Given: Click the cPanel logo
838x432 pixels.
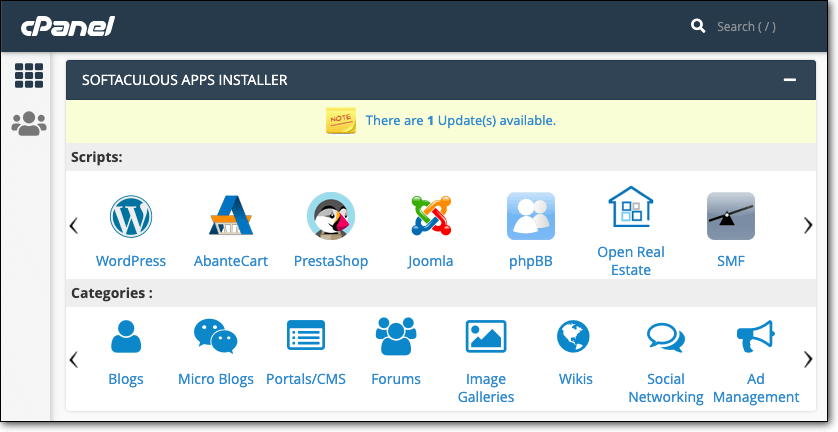Looking at the screenshot, I should pos(68,26).
